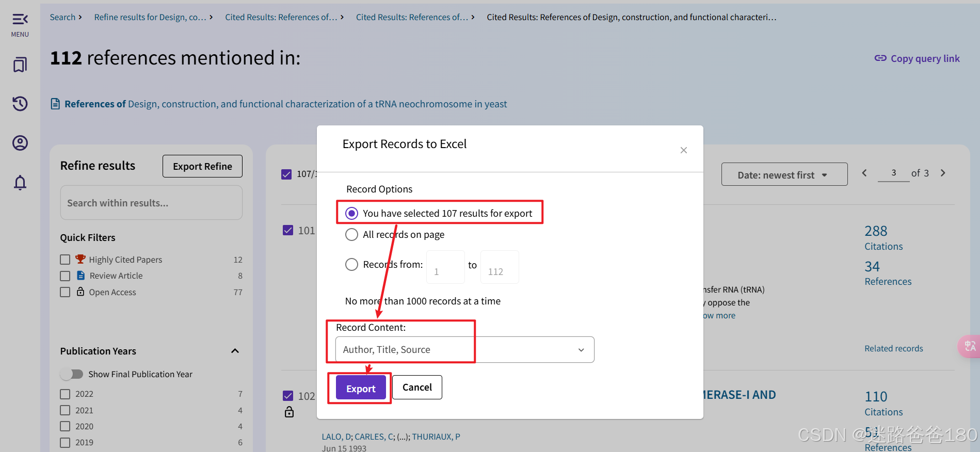This screenshot has height=452, width=980.
Task: Uncheck record 102 checkbox
Action: point(288,396)
